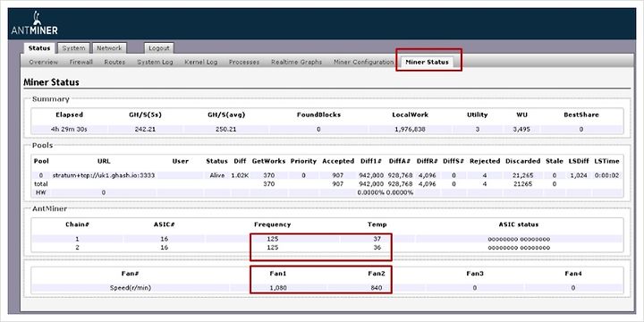This screenshot has width=644, height=322.
Task: Click the Elapsed column header
Action: pyautogui.click(x=69, y=114)
